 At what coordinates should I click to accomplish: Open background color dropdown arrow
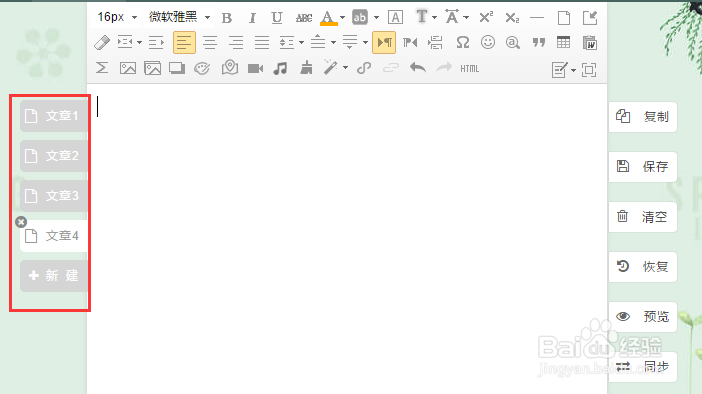(x=376, y=18)
